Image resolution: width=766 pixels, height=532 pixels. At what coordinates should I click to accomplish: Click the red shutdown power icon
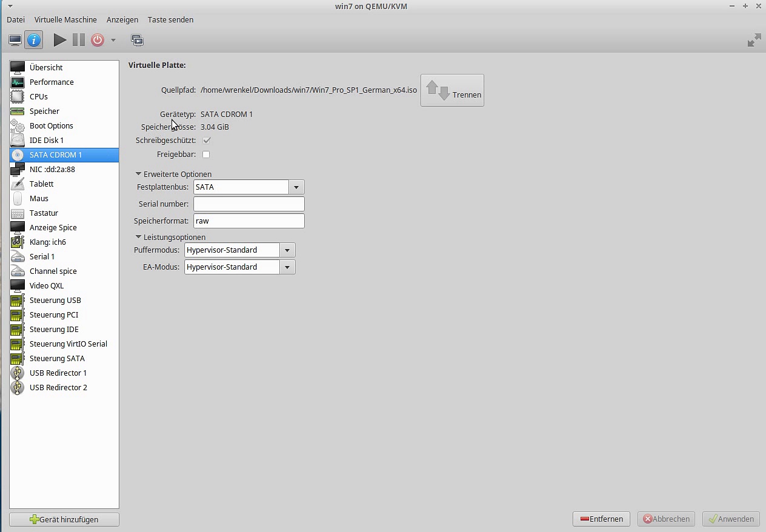click(98, 40)
